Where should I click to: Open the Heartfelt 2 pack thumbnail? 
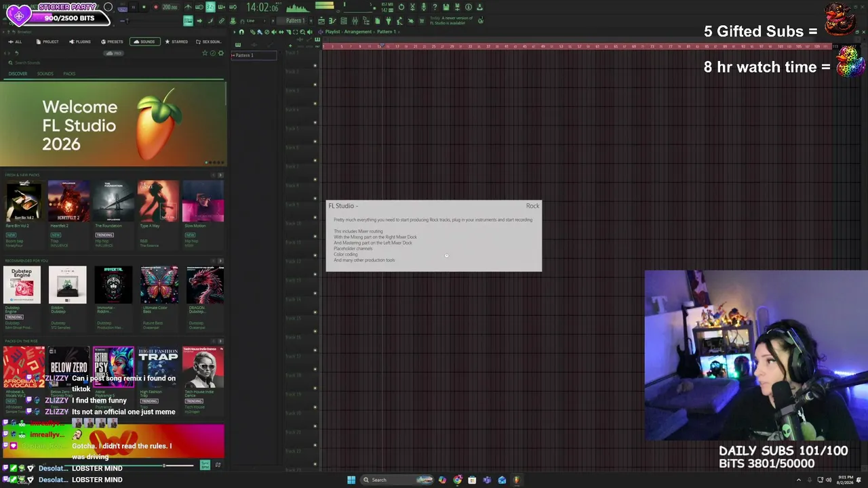(x=68, y=201)
